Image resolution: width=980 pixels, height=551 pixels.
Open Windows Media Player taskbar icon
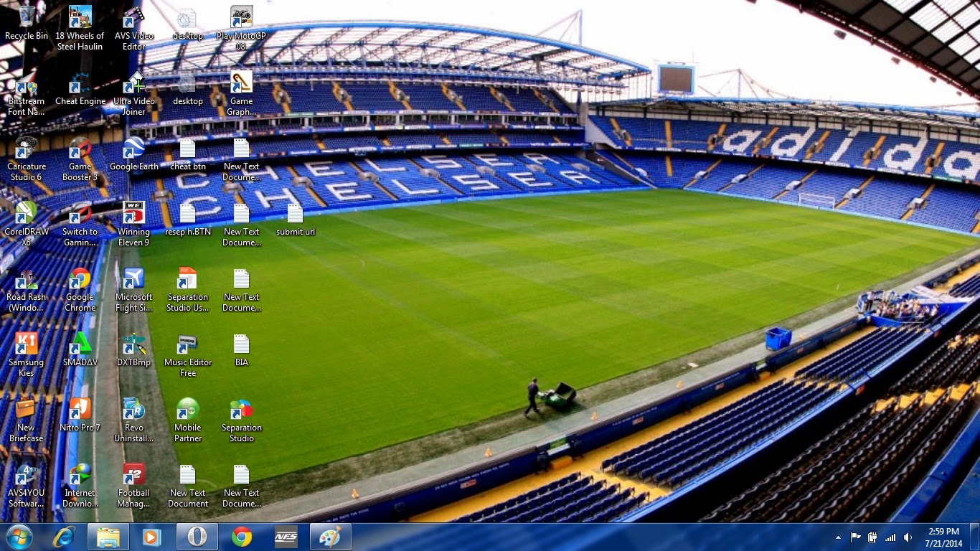point(152,537)
